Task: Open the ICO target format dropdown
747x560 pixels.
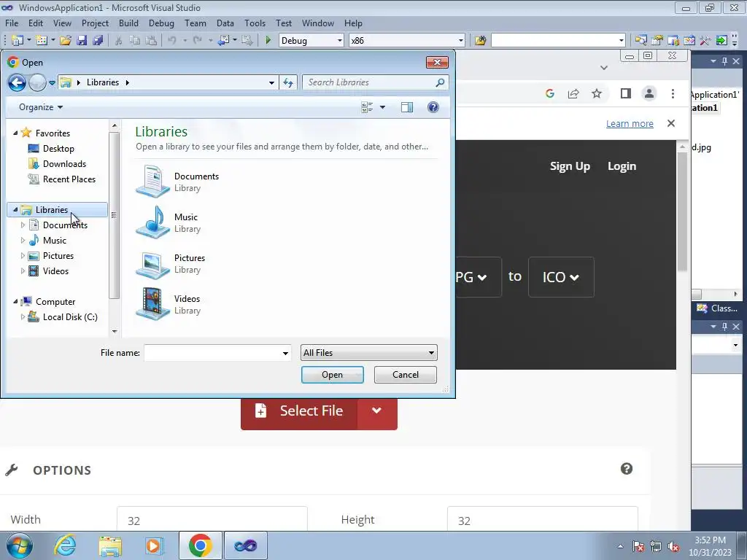Action: coord(561,277)
